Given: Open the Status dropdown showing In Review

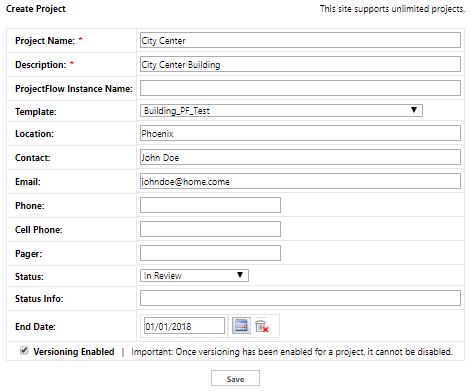Looking at the screenshot, I should [x=194, y=276].
